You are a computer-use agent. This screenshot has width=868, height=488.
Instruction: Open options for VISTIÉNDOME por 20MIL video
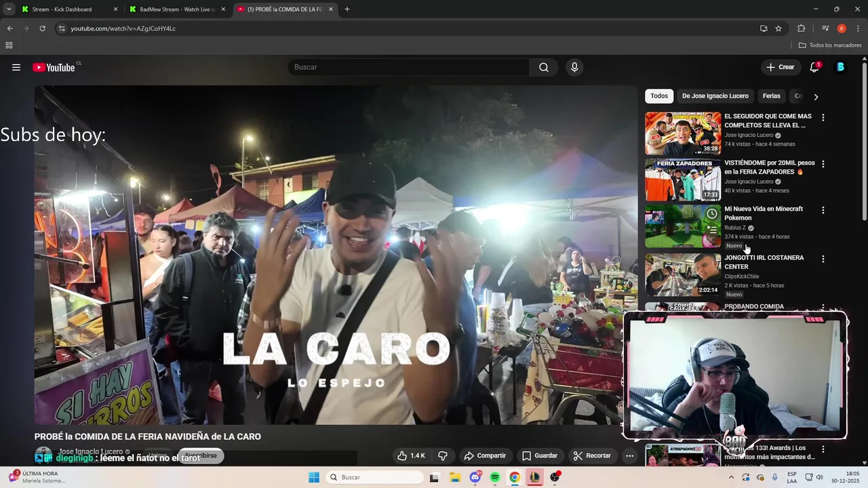pyautogui.click(x=823, y=164)
